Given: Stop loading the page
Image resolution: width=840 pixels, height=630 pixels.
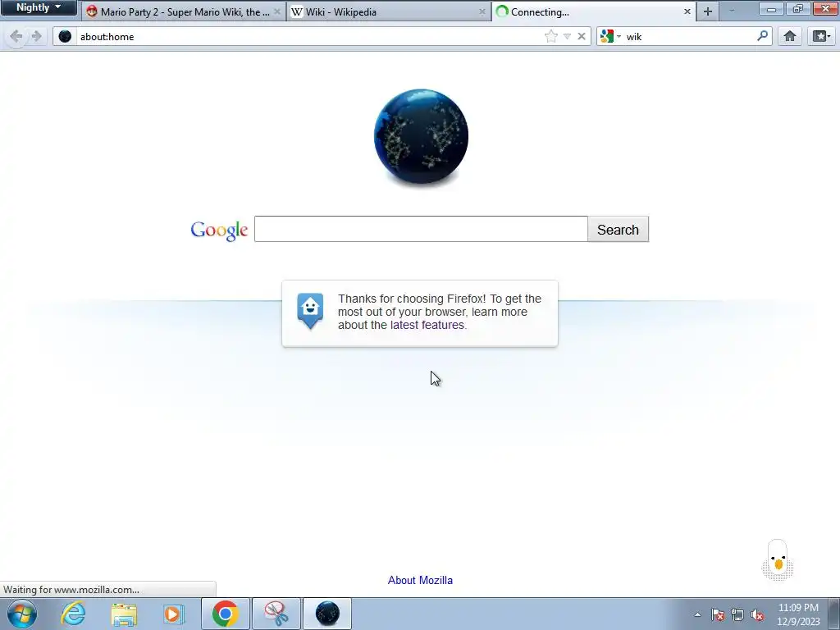Looking at the screenshot, I should [x=582, y=36].
